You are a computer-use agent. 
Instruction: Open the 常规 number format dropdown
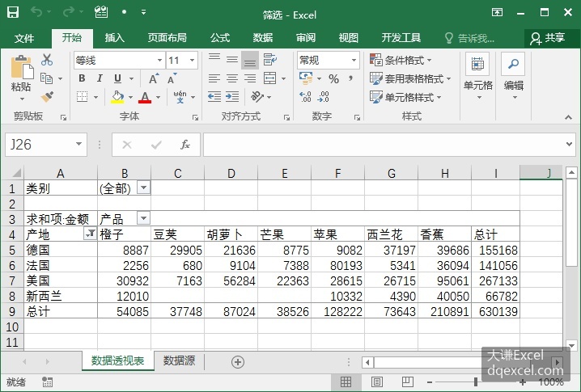354,60
